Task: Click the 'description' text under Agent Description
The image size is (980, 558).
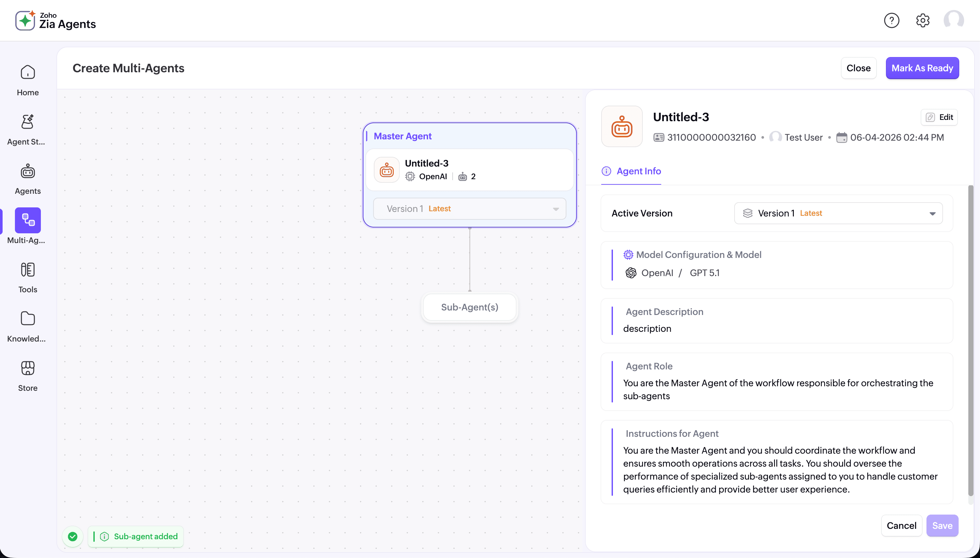Action: pos(647,329)
